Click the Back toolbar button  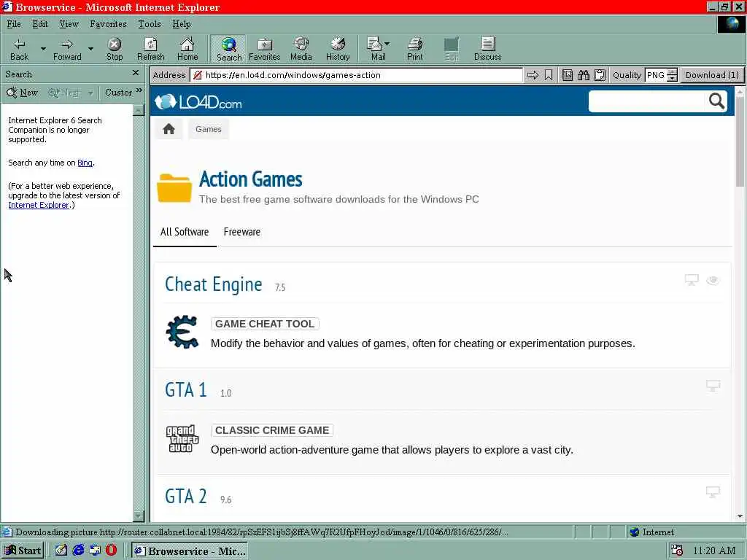tap(20, 49)
